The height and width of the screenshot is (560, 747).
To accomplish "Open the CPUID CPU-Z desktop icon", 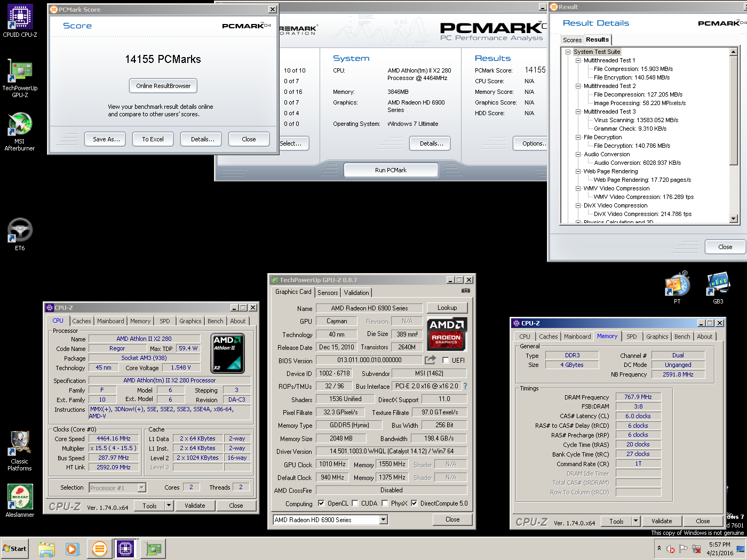I will coord(20,21).
